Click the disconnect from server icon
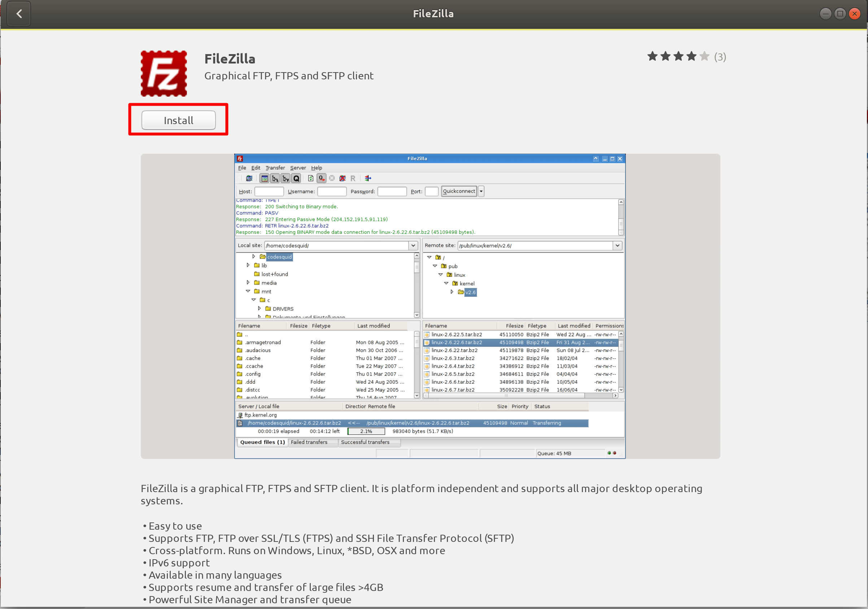 coord(343,179)
